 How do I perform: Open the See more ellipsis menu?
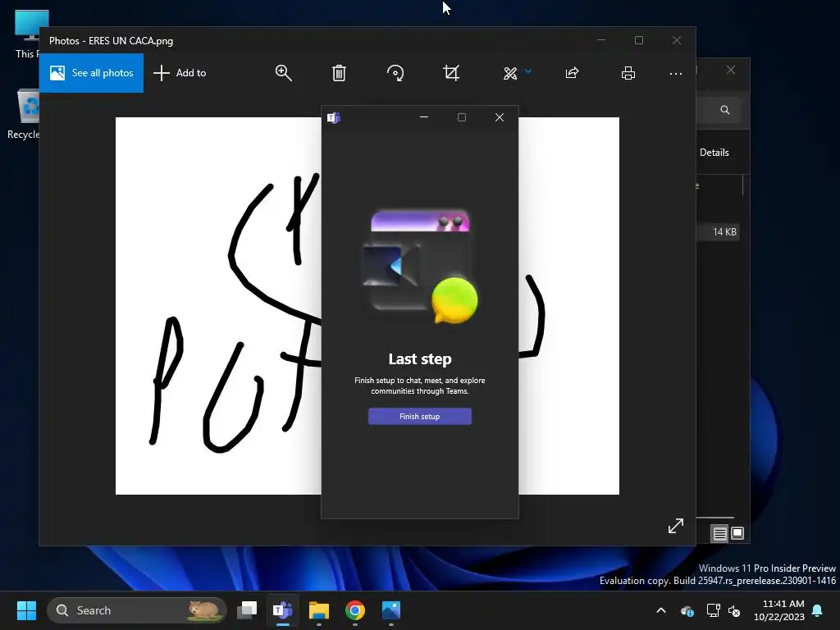[x=676, y=73]
